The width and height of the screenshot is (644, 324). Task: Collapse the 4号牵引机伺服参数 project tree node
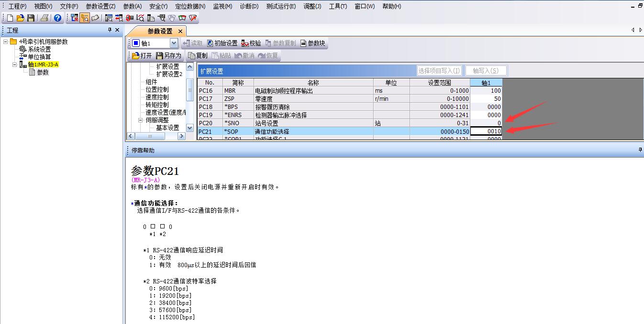[5, 42]
